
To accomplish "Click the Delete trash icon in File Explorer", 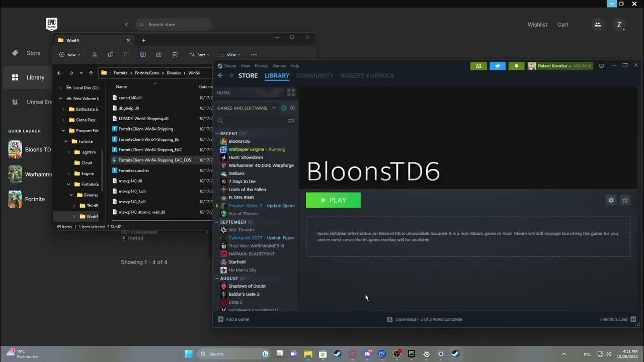I will 175,55.
